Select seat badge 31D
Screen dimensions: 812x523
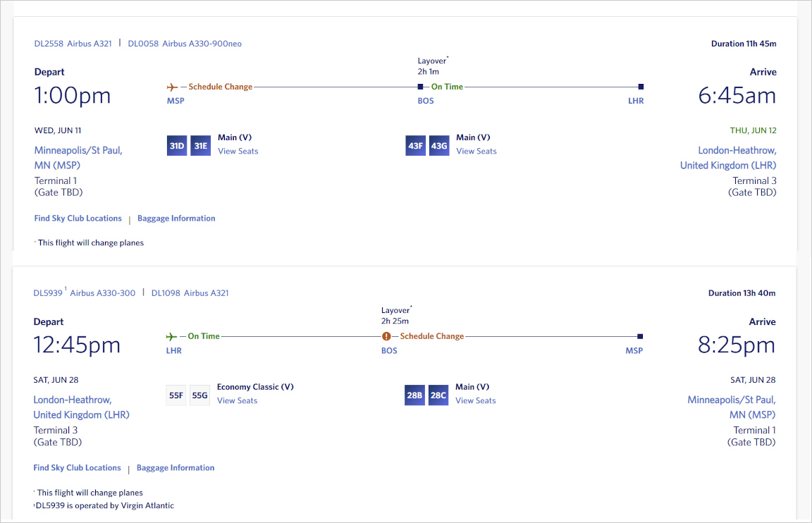click(177, 145)
